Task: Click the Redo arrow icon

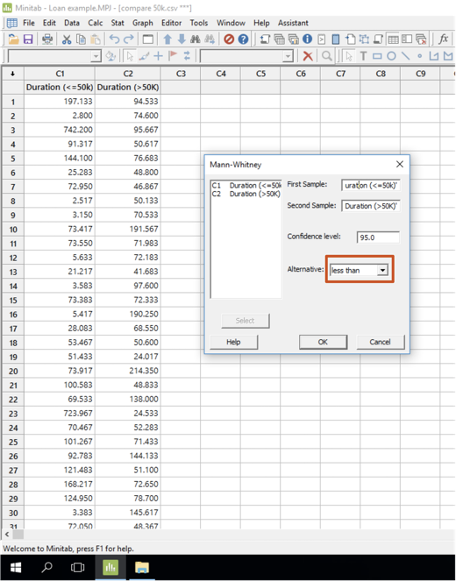Action: click(129, 39)
